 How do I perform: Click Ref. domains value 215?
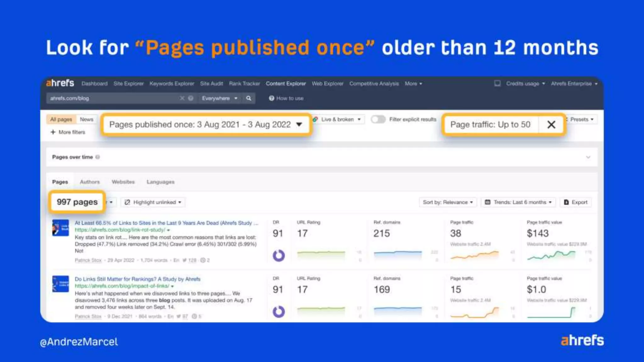[381, 233]
